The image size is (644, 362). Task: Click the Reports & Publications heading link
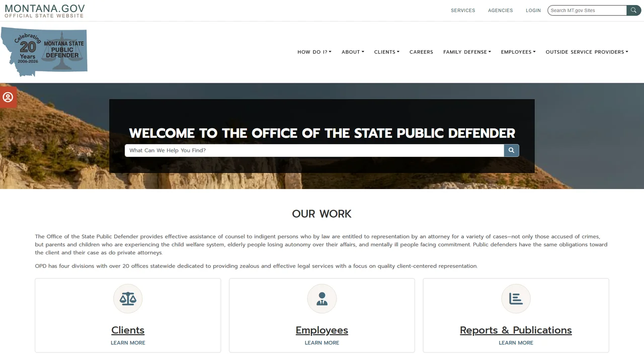(x=516, y=330)
